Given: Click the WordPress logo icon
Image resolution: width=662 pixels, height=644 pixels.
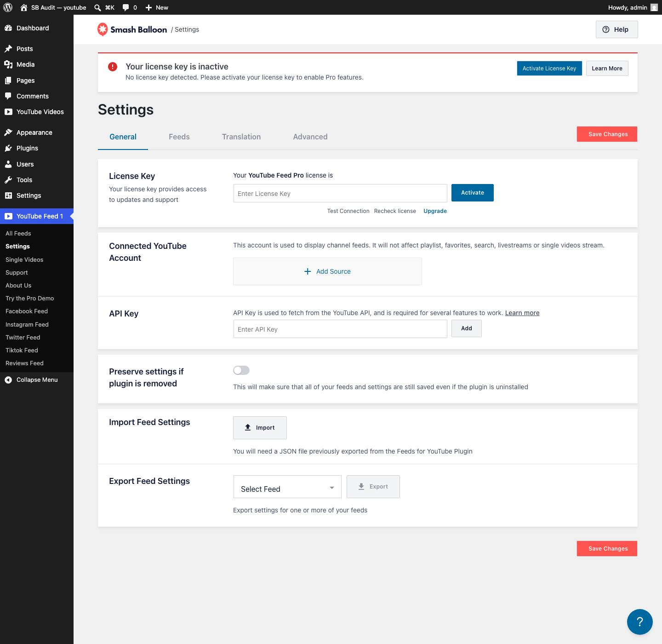Looking at the screenshot, I should (8, 7).
